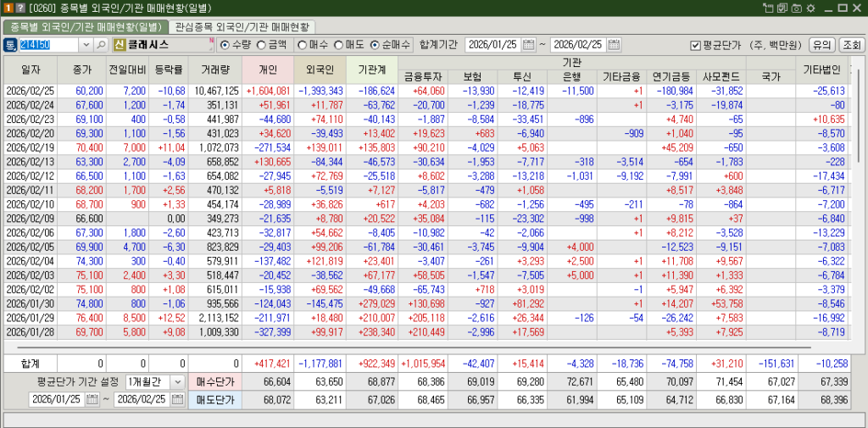
Task: Switch to 관심종목 외국인/기관 매매현황 tab
Action: [x=243, y=26]
